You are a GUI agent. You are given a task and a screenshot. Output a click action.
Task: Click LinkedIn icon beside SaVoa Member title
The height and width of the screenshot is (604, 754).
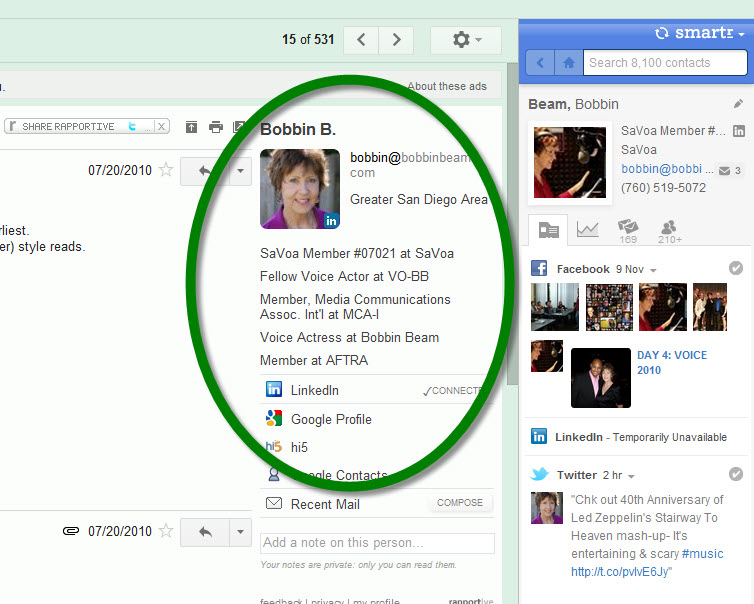pyautogui.click(x=739, y=131)
